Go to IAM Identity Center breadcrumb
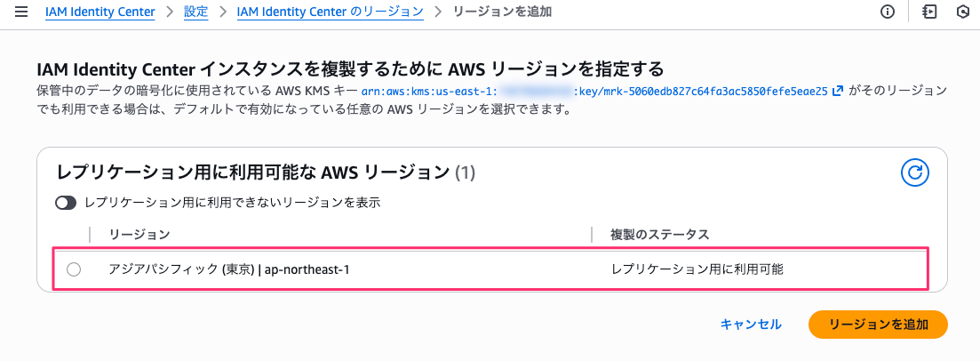The height and width of the screenshot is (361, 980). (100, 12)
